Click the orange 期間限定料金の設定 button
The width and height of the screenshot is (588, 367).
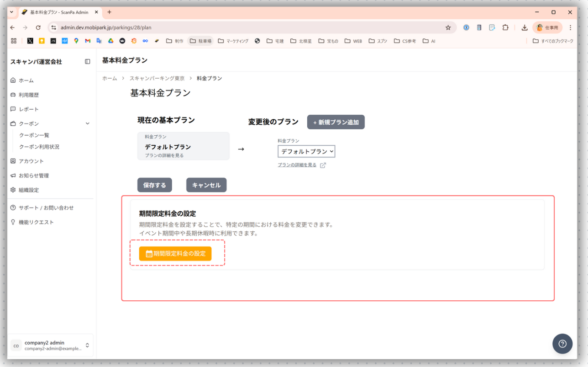175,253
